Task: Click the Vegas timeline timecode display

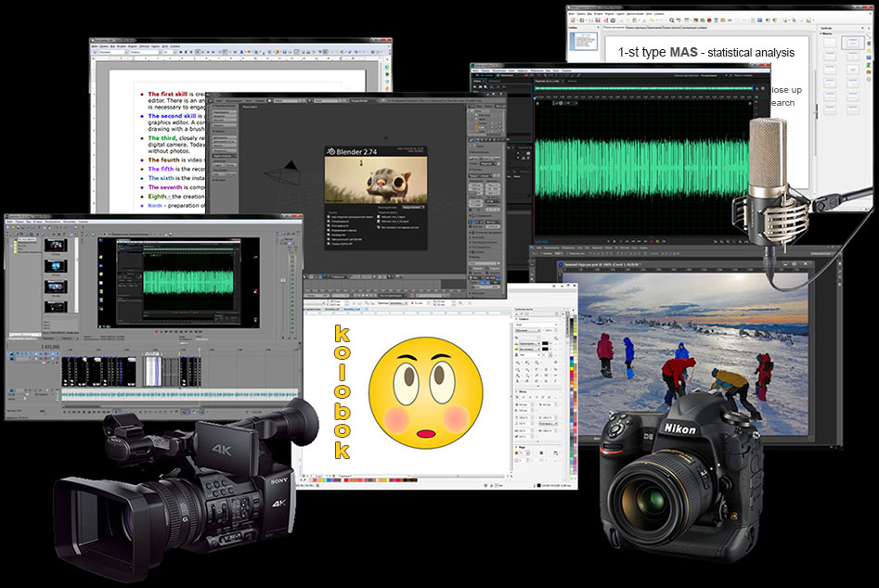Action: pyautogui.click(x=50, y=347)
